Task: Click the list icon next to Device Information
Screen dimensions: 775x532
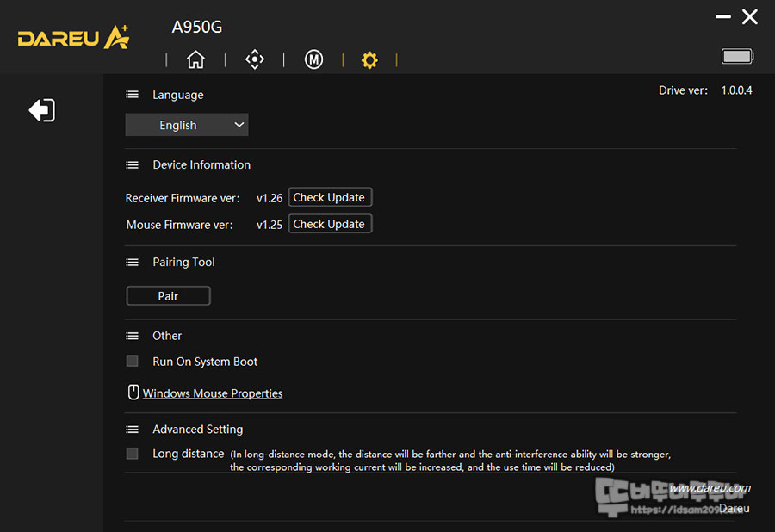Action: click(x=132, y=165)
